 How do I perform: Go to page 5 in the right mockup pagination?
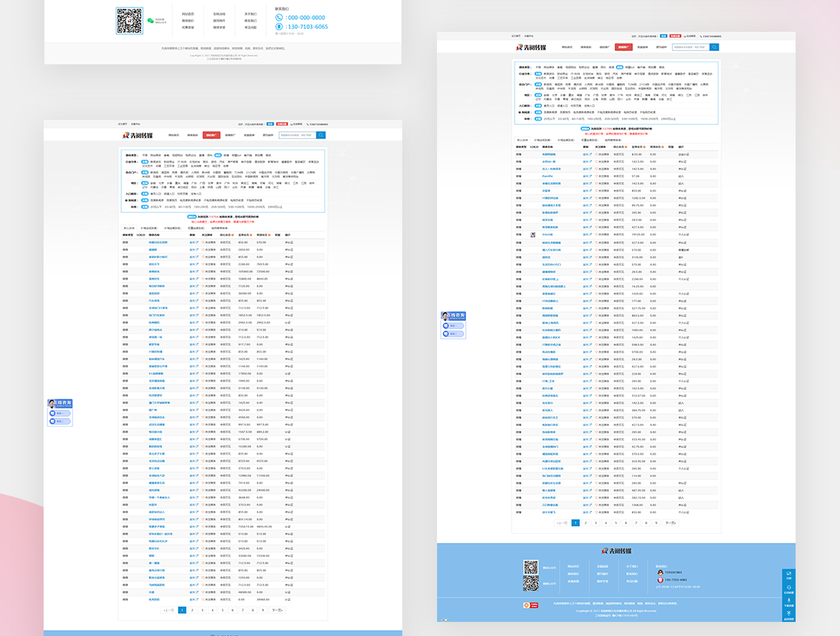[615, 523]
